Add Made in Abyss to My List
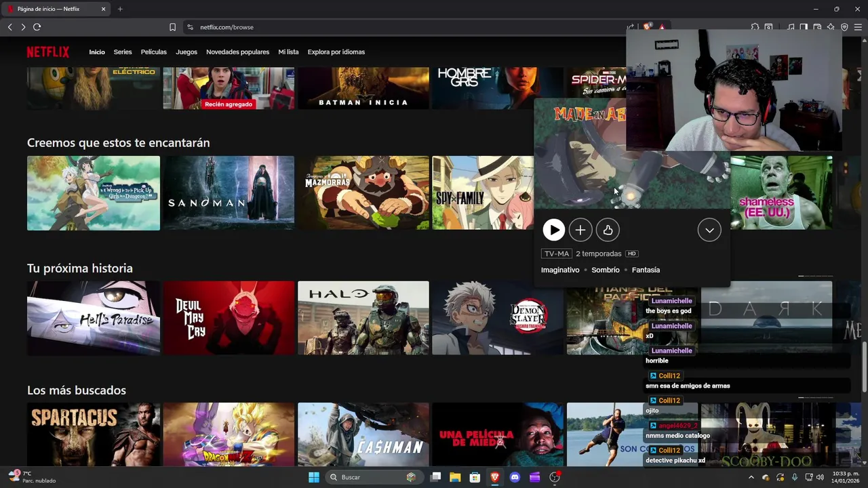The height and width of the screenshot is (488, 868). [580, 230]
